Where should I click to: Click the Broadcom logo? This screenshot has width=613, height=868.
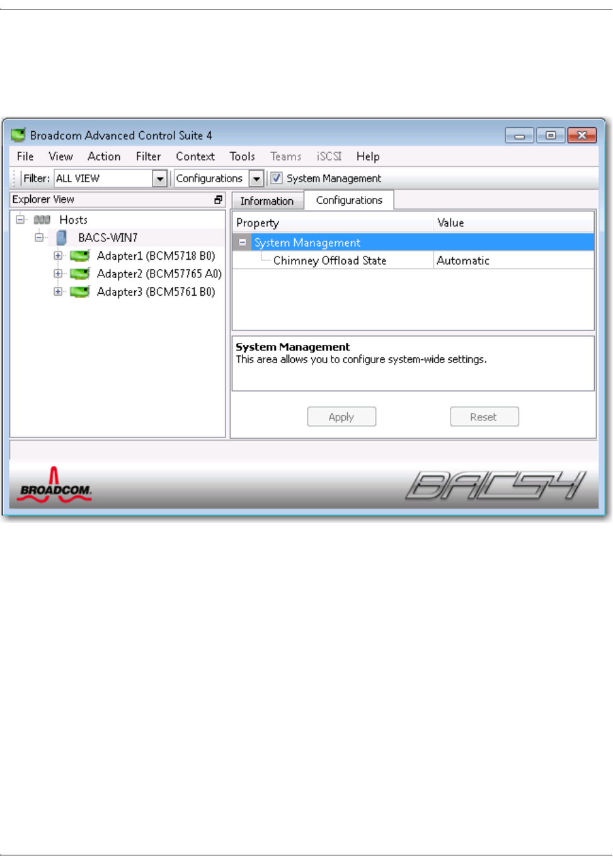pyautogui.click(x=54, y=485)
